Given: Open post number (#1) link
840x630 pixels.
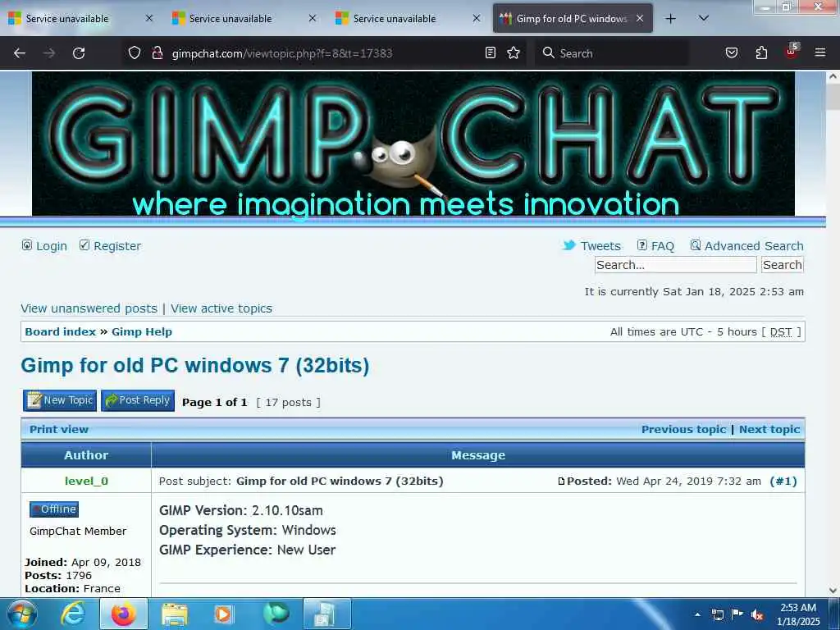Looking at the screenshot, I should (783, 481).
